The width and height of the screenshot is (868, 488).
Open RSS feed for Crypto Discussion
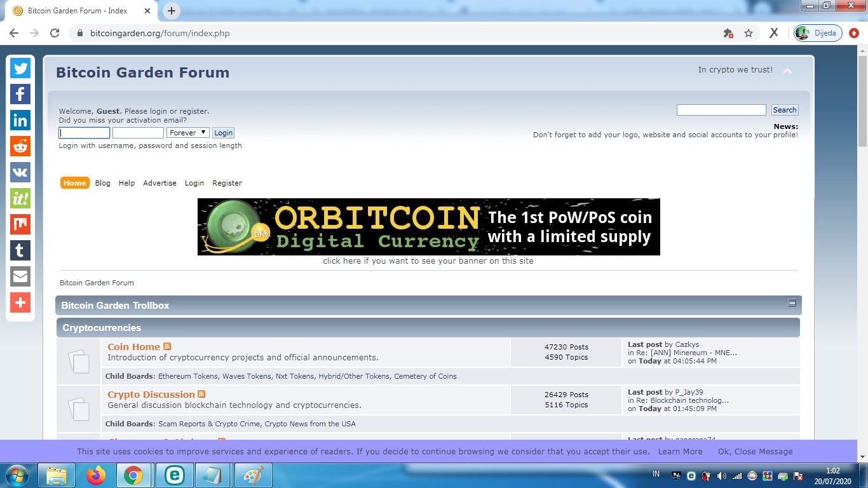coord(201,394)
